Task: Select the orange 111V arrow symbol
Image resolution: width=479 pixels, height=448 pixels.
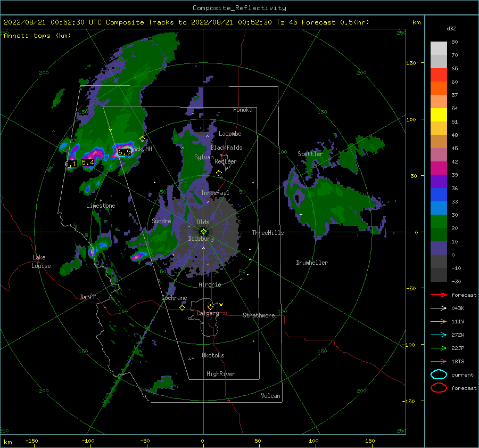Action: click(x=439, y=321)
